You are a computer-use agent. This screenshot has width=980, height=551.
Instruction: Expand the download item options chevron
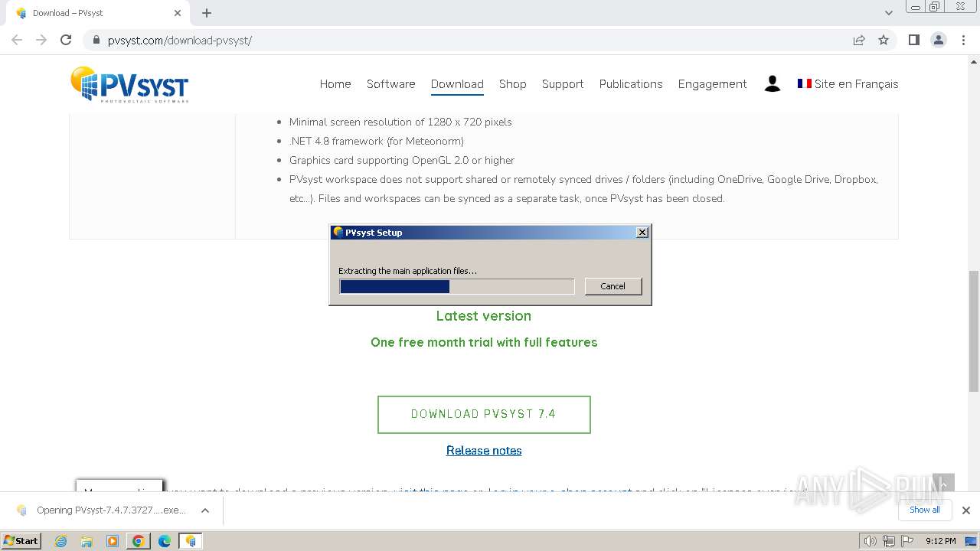205,510
